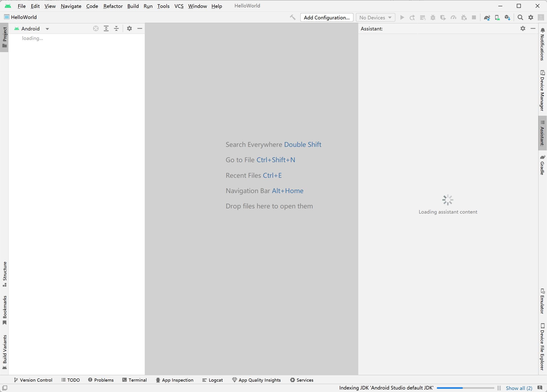Click the Stop running process icon
This screenshot has height=392, width=547.
(474, 17)
